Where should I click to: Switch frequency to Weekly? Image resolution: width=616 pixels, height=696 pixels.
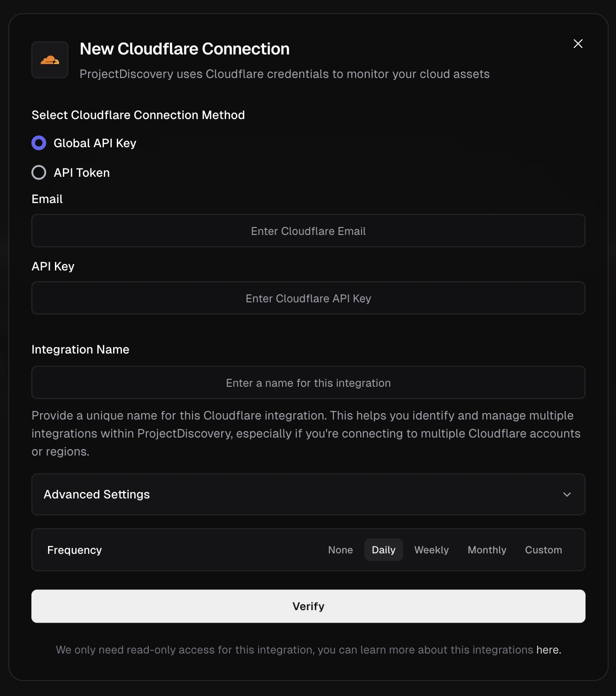(431, 550)
